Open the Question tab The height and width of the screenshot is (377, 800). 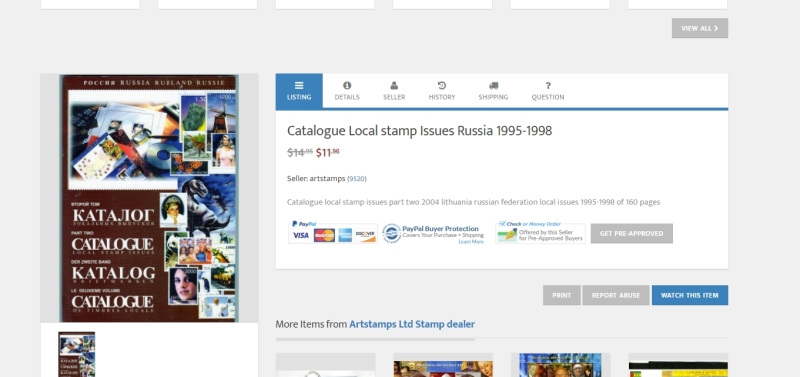click(x=547, y=91)
